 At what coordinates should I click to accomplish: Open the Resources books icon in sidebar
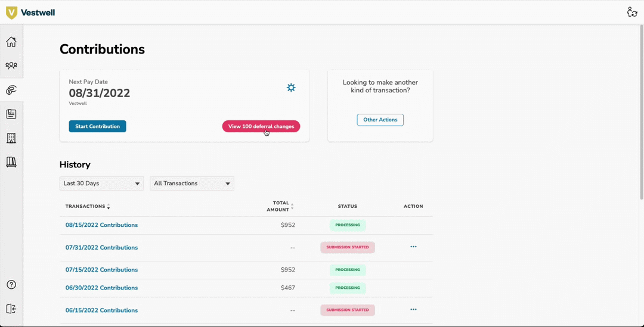point(11,162)
